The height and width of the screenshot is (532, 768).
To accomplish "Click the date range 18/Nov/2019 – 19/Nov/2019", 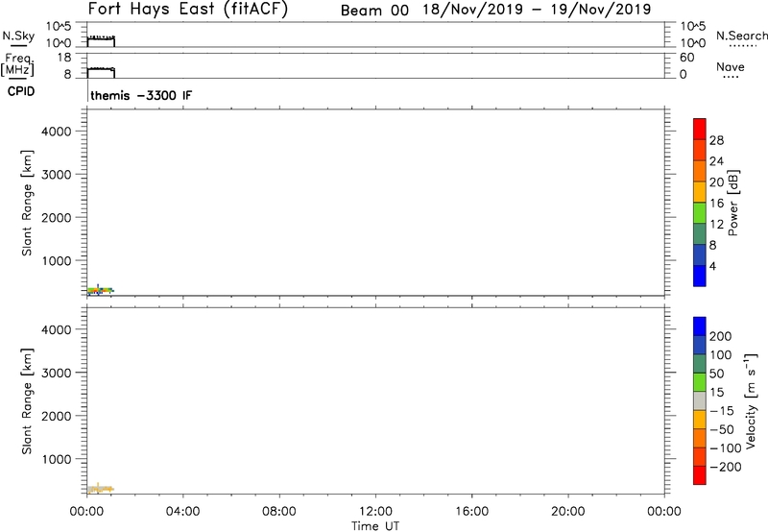I will [537, 10].
